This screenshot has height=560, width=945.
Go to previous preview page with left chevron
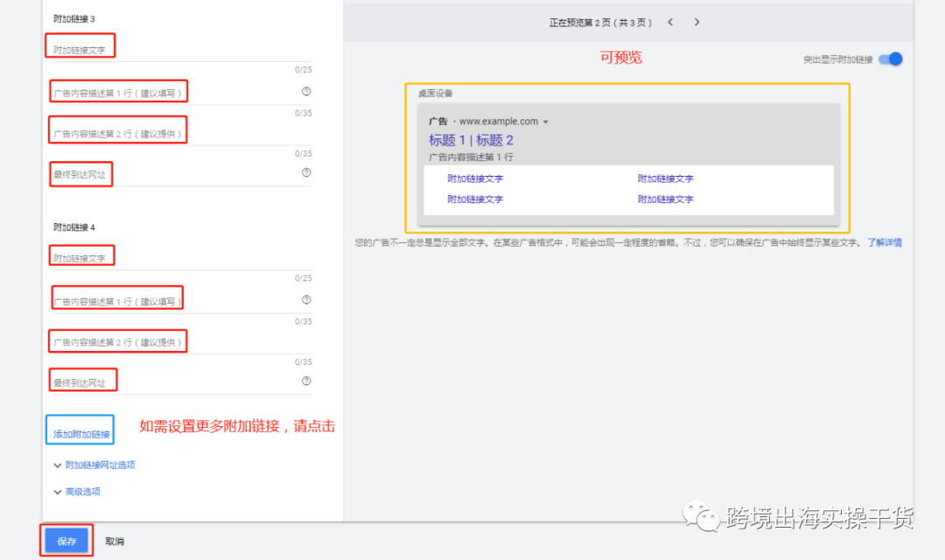click(x=670, y=22)
